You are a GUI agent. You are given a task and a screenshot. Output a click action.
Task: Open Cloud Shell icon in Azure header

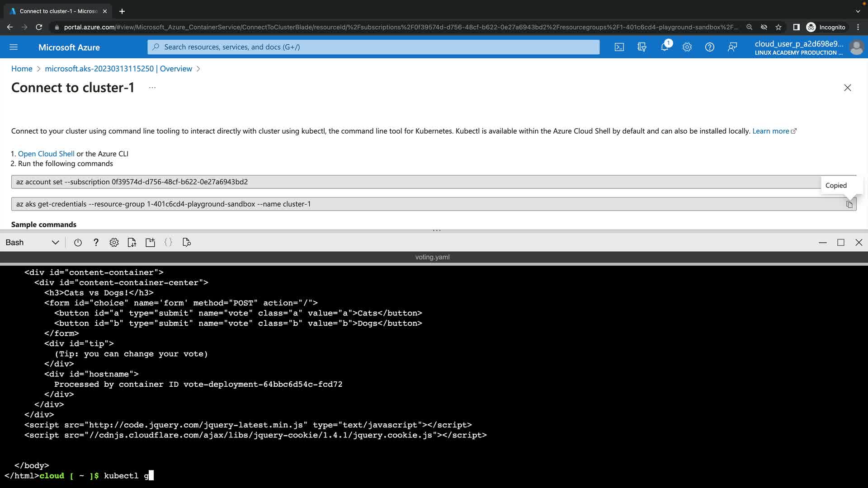tap(619, 47)
